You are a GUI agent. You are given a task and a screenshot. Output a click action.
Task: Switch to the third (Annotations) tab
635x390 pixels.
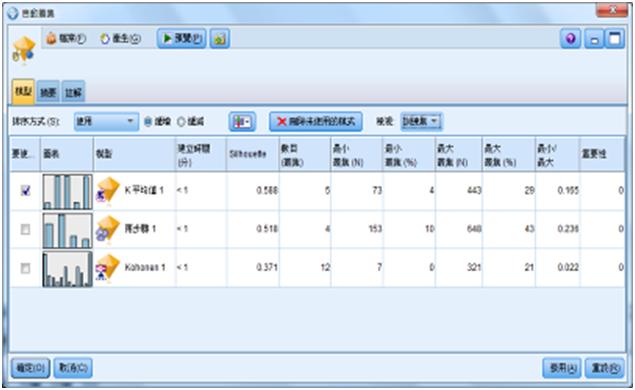coord(73,92)
